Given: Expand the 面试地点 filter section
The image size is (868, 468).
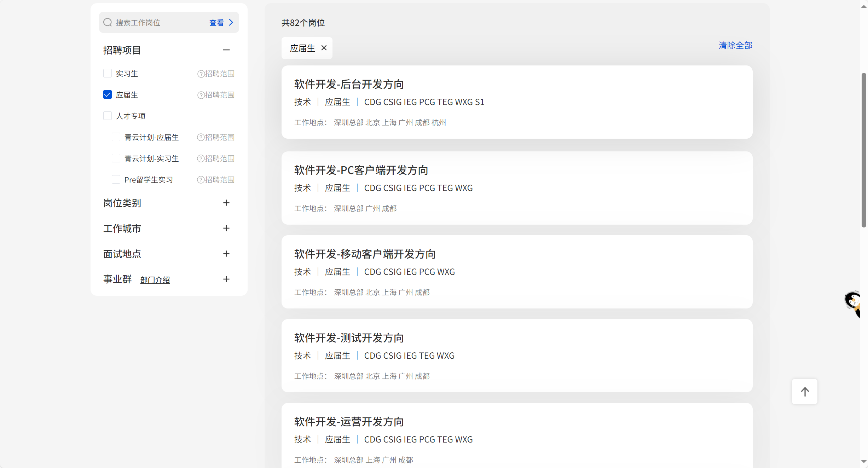Looking at the screenshot, I should click(x=226, y=254).
